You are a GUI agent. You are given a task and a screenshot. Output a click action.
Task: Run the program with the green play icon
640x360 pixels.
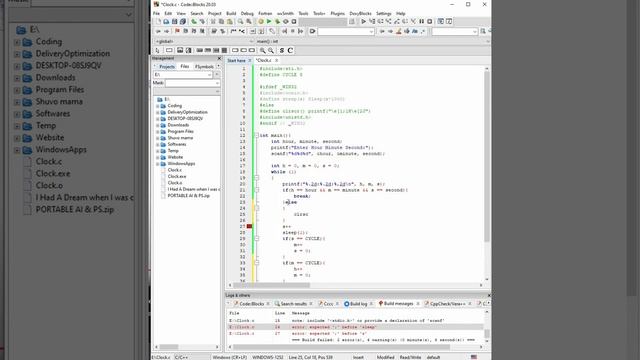269,22
